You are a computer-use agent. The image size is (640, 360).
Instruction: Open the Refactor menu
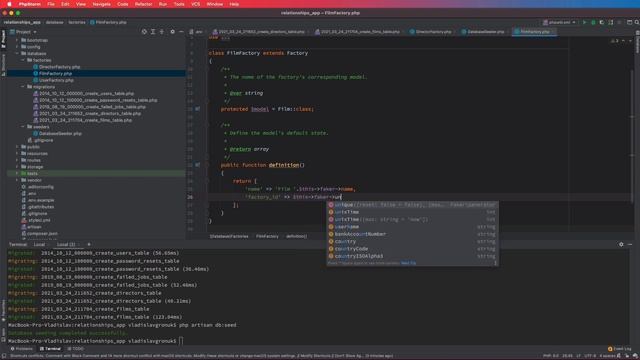click(x=143, y=4)
